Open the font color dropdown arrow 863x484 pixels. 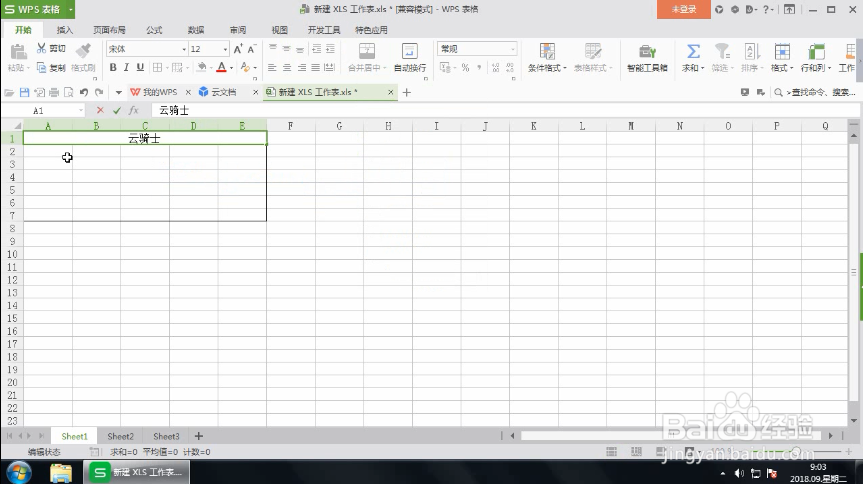pyautogui.click(x=231, y=68)
